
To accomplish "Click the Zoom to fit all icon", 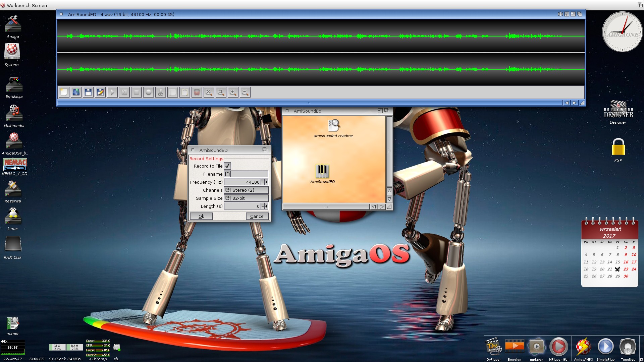I will (209, 92).
